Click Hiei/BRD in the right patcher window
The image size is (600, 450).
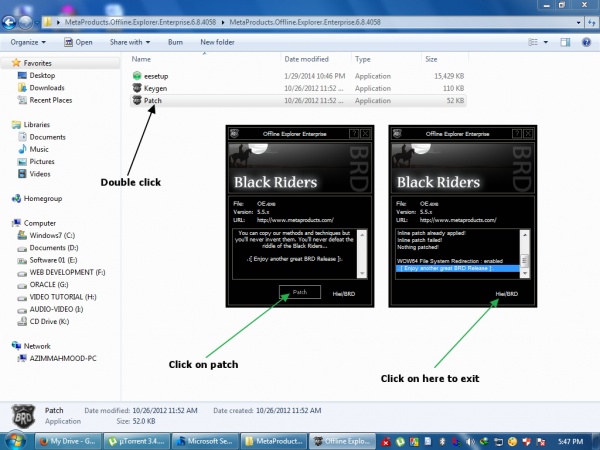click(x=507, y=294)
